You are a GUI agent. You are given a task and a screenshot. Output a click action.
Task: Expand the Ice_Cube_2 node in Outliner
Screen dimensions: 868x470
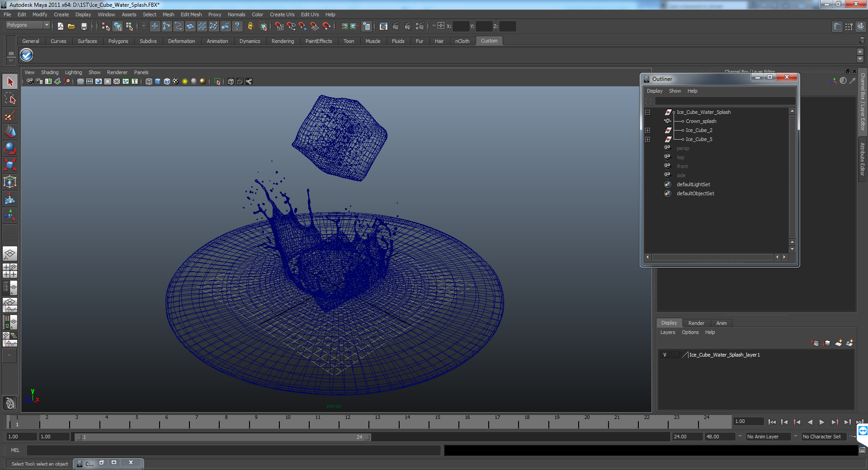click(647, 130)
